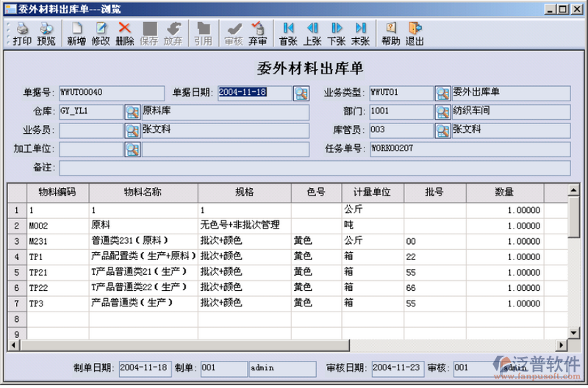Open the 业务类型 lookup button
This screenshot has width=588, height=388.
442,93
